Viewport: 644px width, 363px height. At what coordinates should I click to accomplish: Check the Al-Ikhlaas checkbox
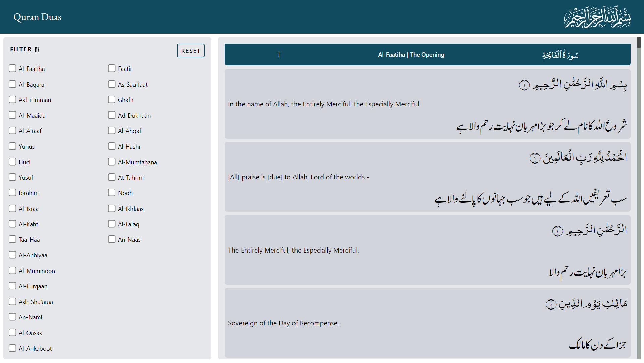112,208
